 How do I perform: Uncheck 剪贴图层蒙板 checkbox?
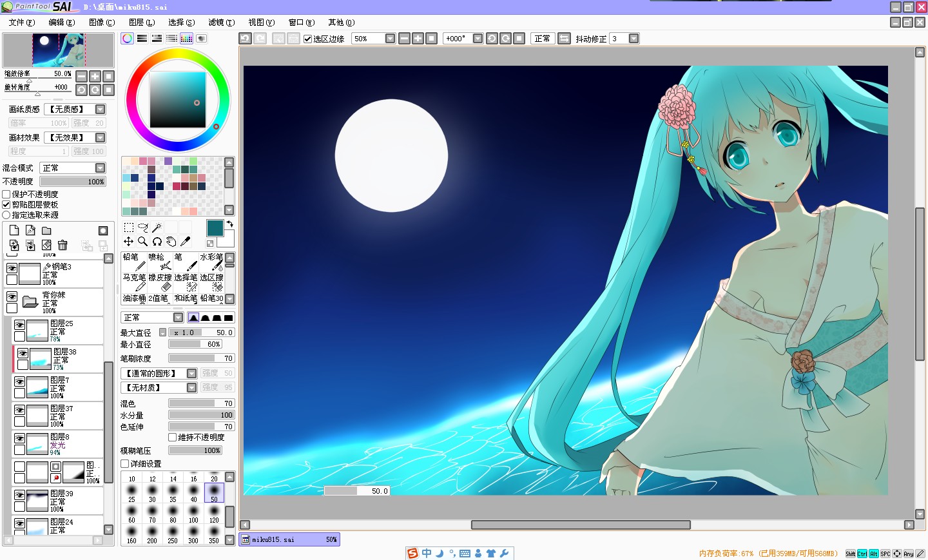(x=6, y=204)
